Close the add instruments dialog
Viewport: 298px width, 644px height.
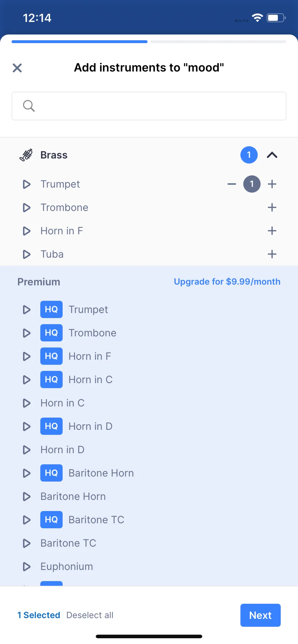pyautogui.click(x=17, y=68)
